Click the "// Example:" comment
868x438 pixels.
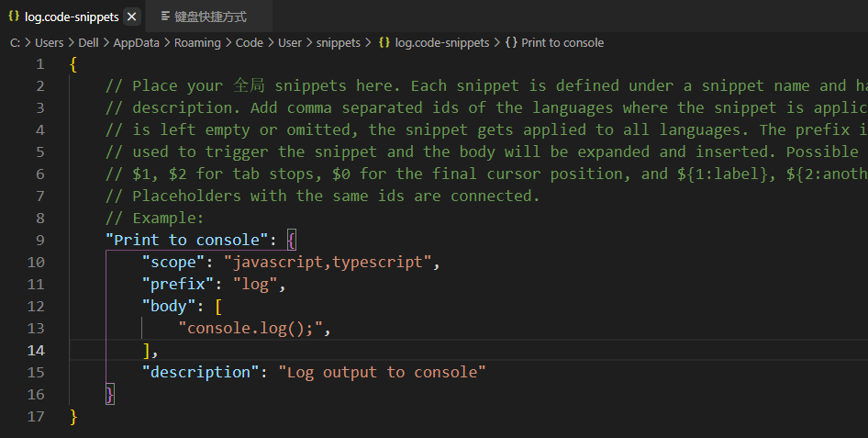point(154,219)
